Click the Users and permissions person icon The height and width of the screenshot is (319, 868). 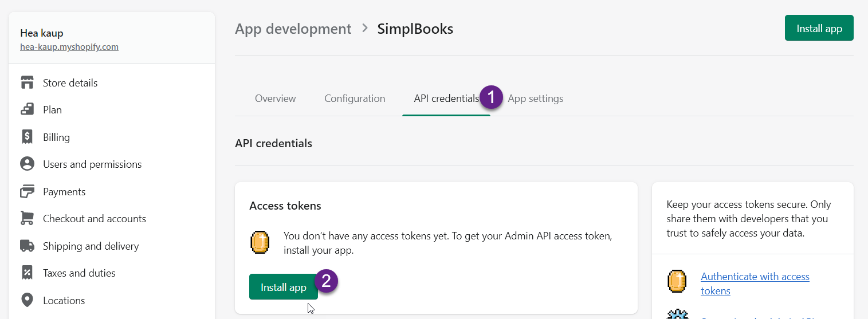[x=27, y=164]
